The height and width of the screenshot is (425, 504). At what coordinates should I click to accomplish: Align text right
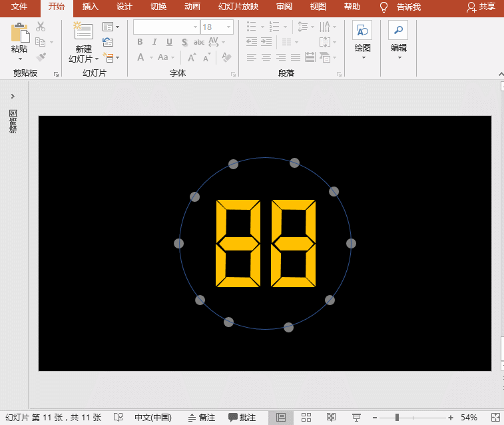click(x=281, y=57)
